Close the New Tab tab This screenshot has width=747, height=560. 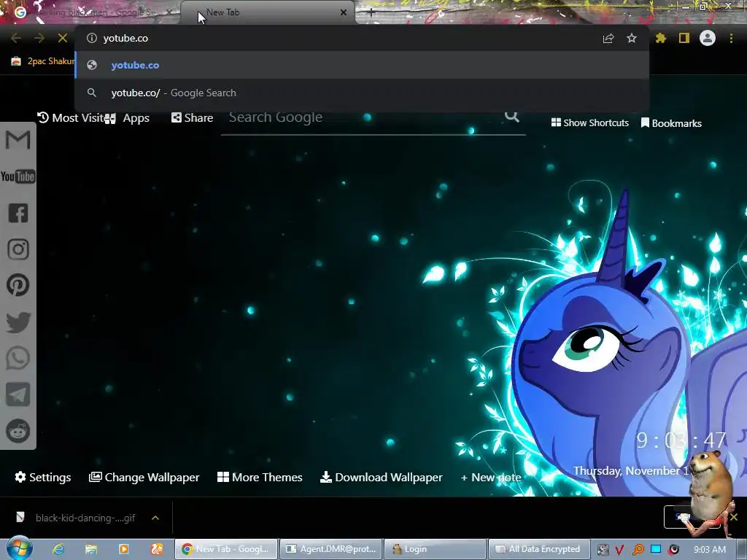click(x=344, y=12)
